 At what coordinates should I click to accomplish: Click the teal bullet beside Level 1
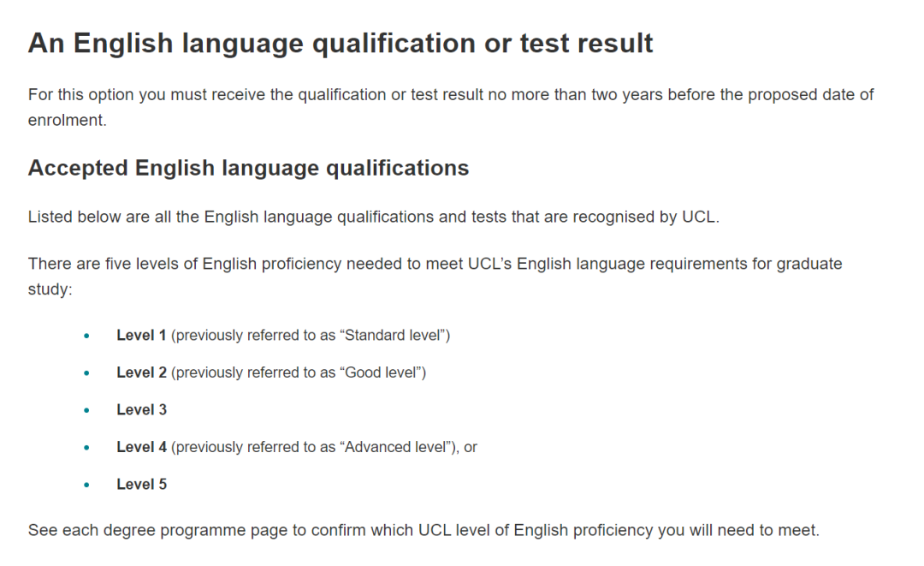(86, 337)
